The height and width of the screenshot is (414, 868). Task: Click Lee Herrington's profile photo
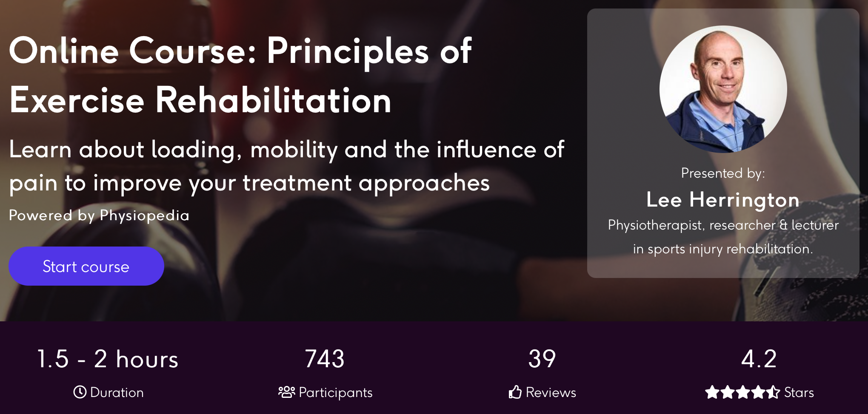click(x=723, y=89)
